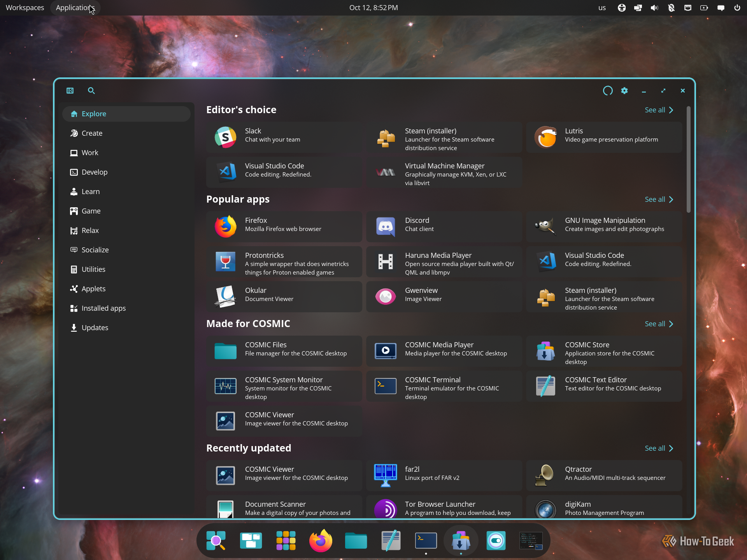This screenshot has width=747, height=560.
Task: Open the search icon in the store header
Action: pyautogui.click(x=91, y=91)
